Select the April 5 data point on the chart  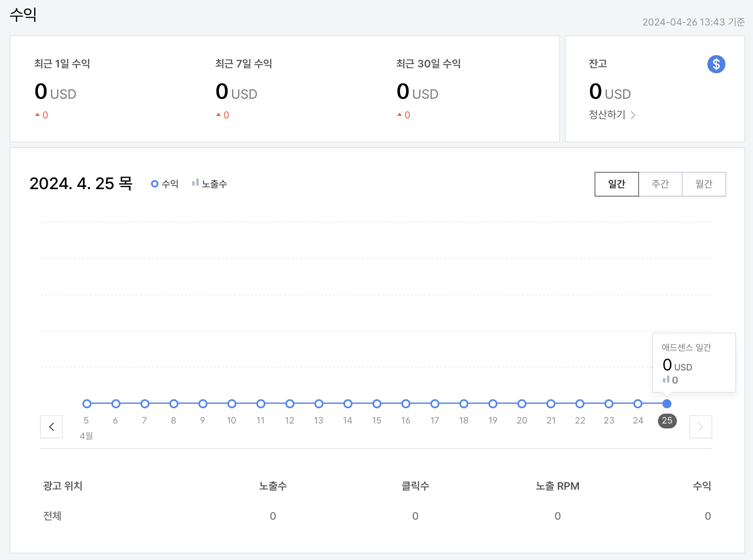click(86, 404)
